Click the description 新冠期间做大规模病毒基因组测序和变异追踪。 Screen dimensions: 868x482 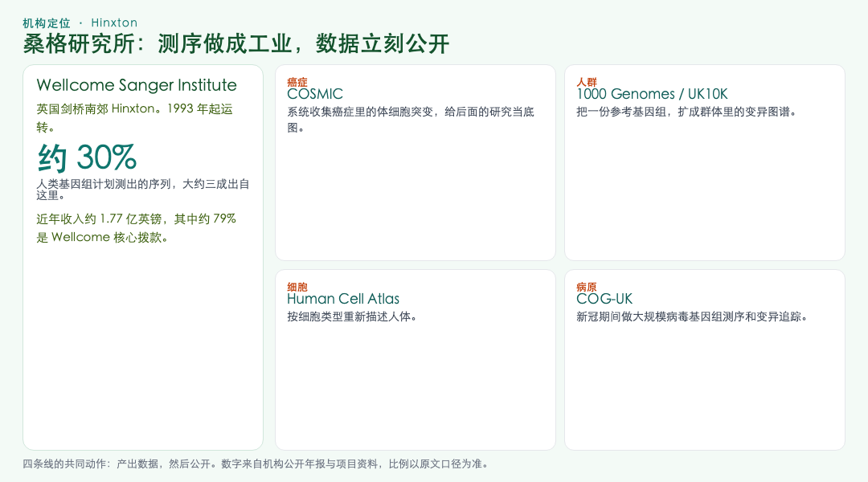pyautogui.click(x=694, y=317)
